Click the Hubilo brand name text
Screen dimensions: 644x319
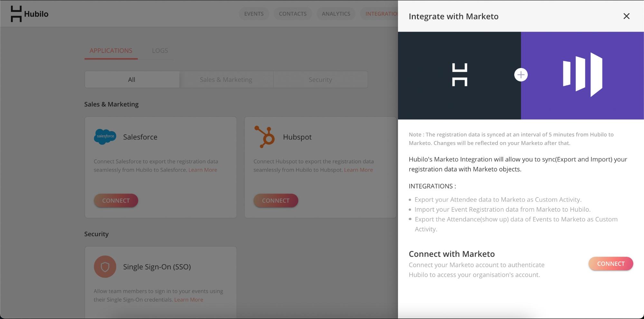click(x=36, y=14)
